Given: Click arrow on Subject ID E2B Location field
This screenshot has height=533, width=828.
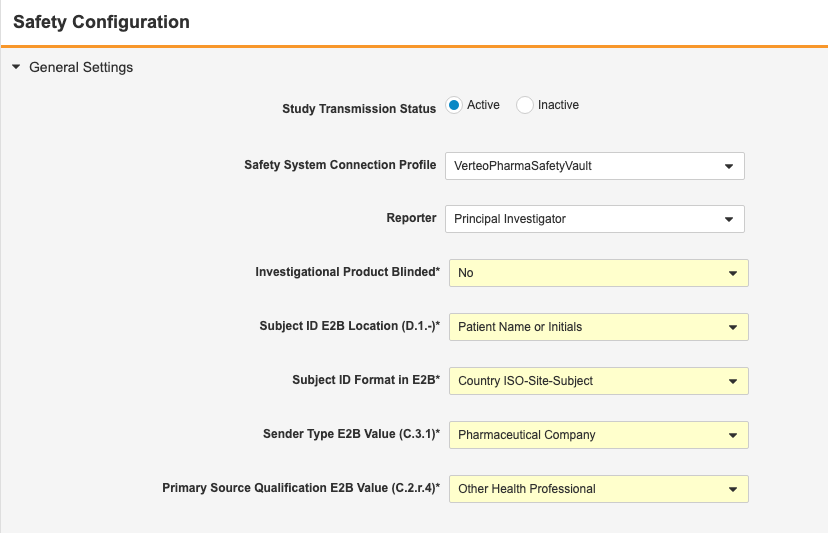Looking at the screenshot, I should [733, 327].
